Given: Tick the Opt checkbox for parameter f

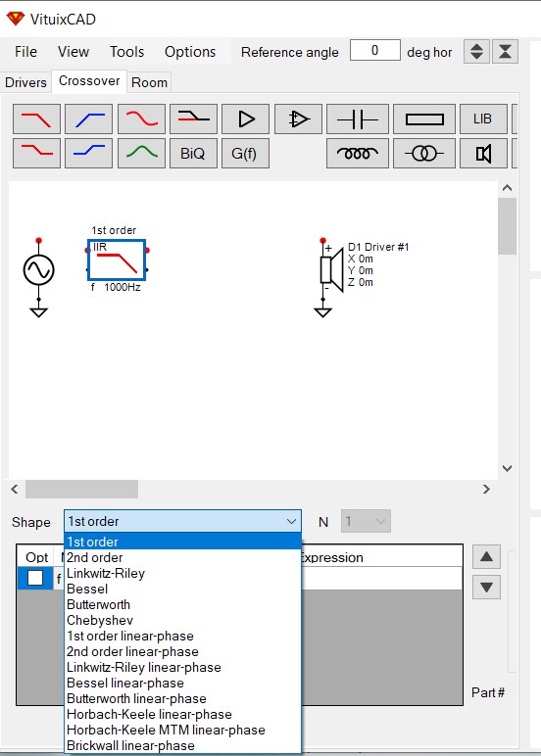Looking at the screenshot, I should pyautogui.click(x=35, y=578).
